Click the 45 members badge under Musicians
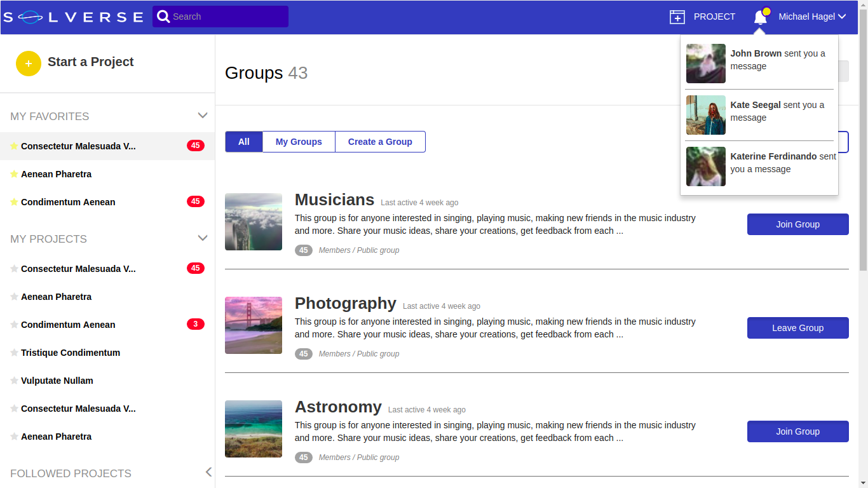The width and height of the screenshot is (868, 488). tap(304, 250)
